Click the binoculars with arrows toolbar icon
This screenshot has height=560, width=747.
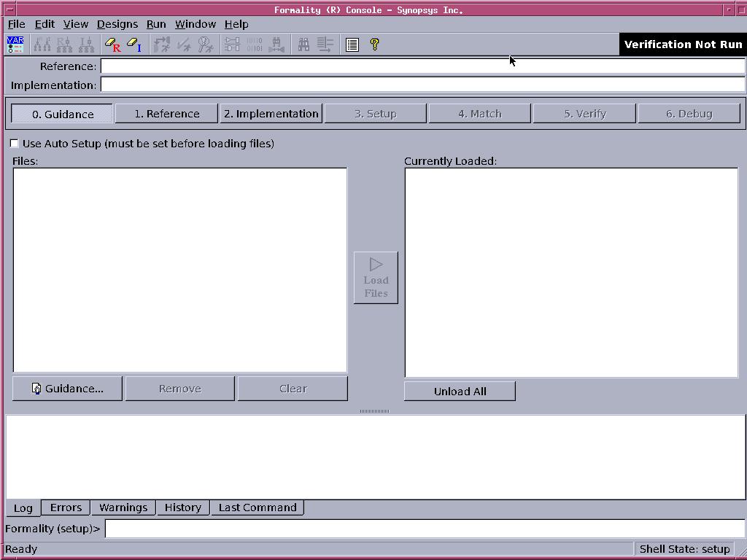point(276,44)
